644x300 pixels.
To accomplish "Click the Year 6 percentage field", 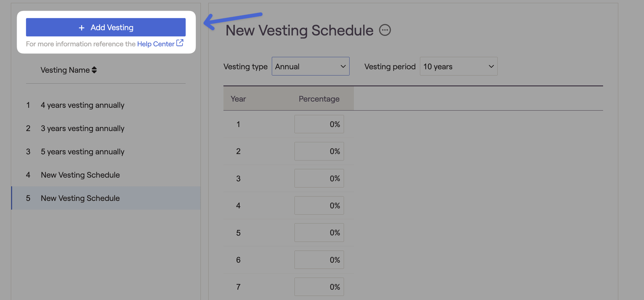I will click(x=319, y=260).
